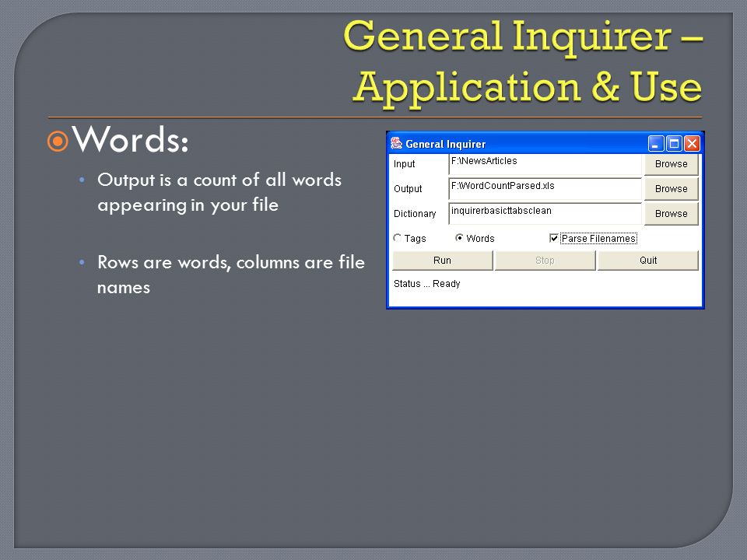Click the "Dictionary" label
Viewport: 747px width, 560px height.
415,214
